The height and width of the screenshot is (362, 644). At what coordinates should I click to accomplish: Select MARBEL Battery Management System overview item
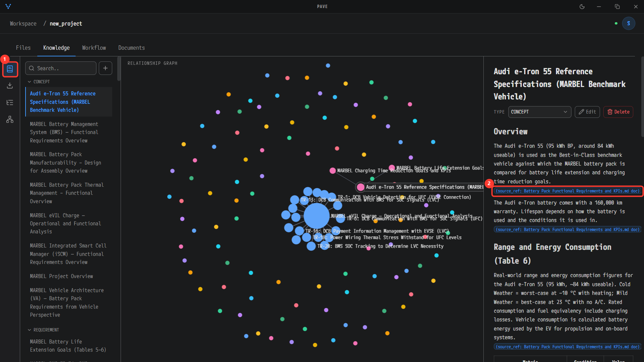pyautogui.click(x=69, y=132)
